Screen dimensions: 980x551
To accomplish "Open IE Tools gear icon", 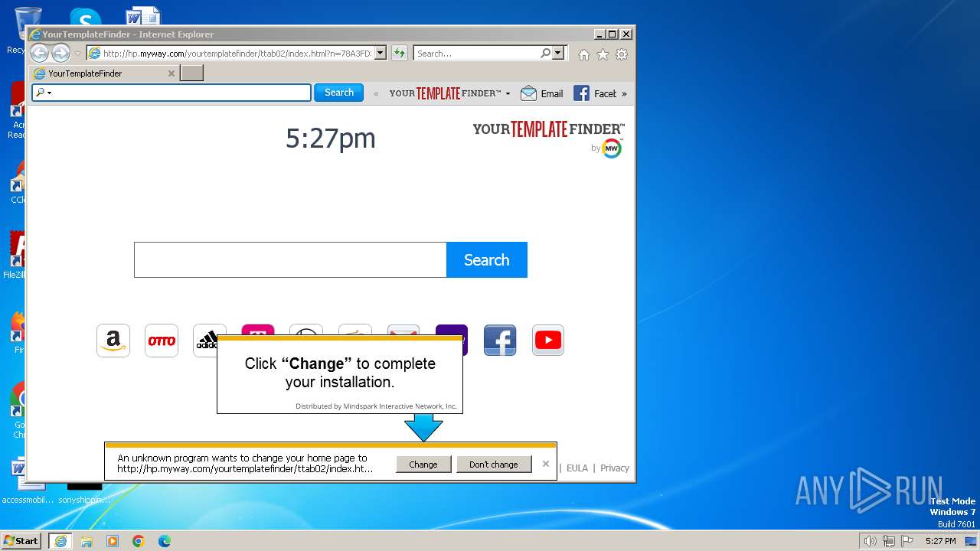I will tap(622, 54).
